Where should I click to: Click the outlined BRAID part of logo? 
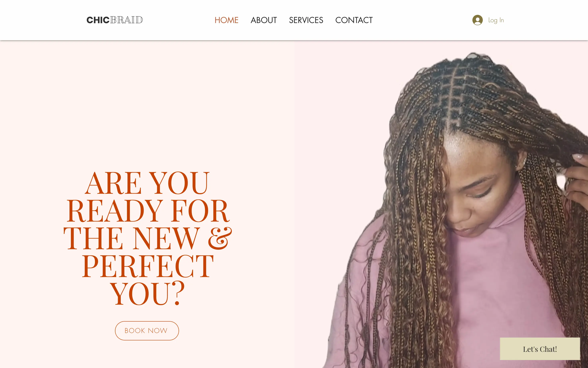(x=126, y=20)
